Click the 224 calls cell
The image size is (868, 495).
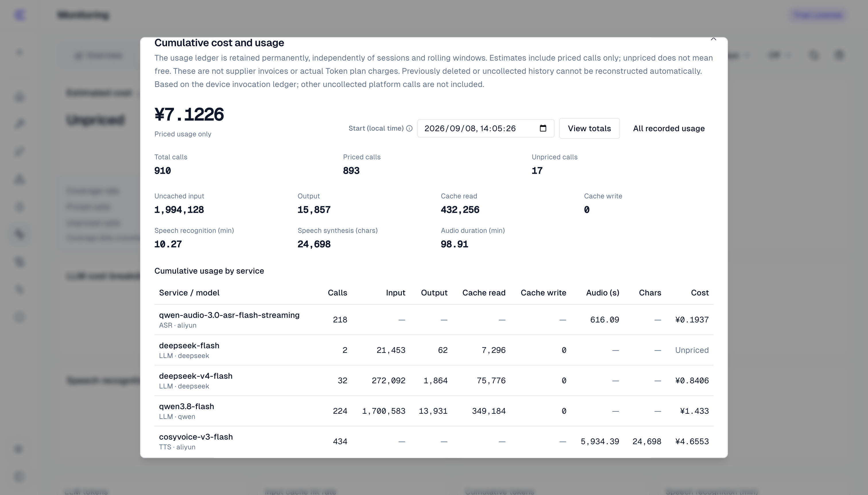[340, 411]
